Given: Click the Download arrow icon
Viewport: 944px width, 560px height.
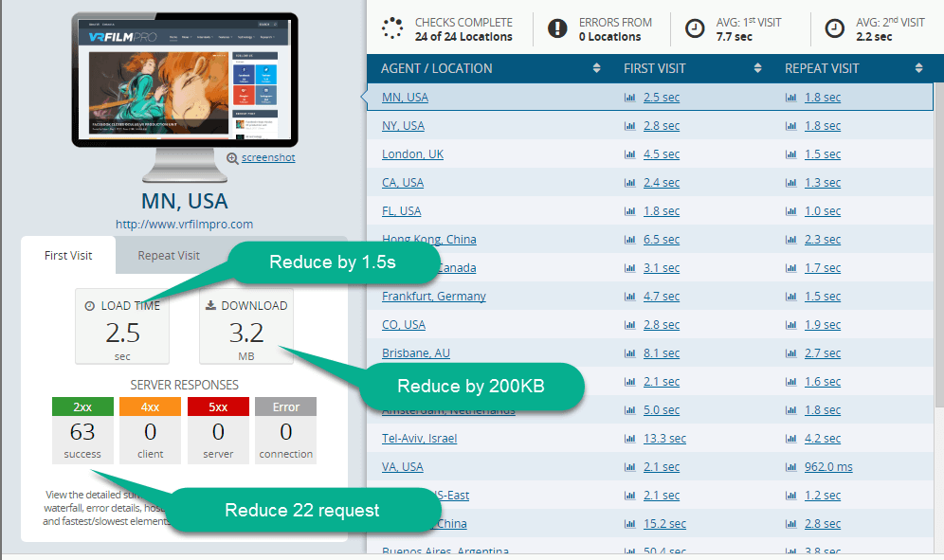Looking at the screenshot, I should pos(210,305).
